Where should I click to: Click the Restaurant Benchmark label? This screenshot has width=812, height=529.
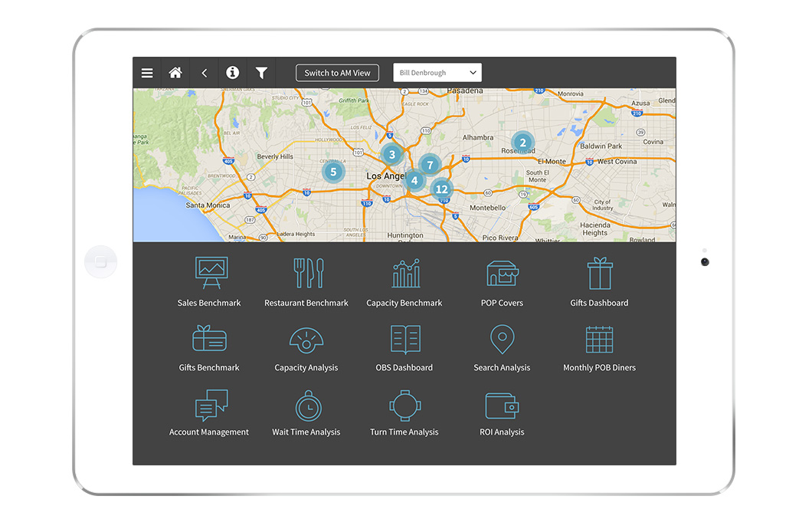[x=306, y=303]
